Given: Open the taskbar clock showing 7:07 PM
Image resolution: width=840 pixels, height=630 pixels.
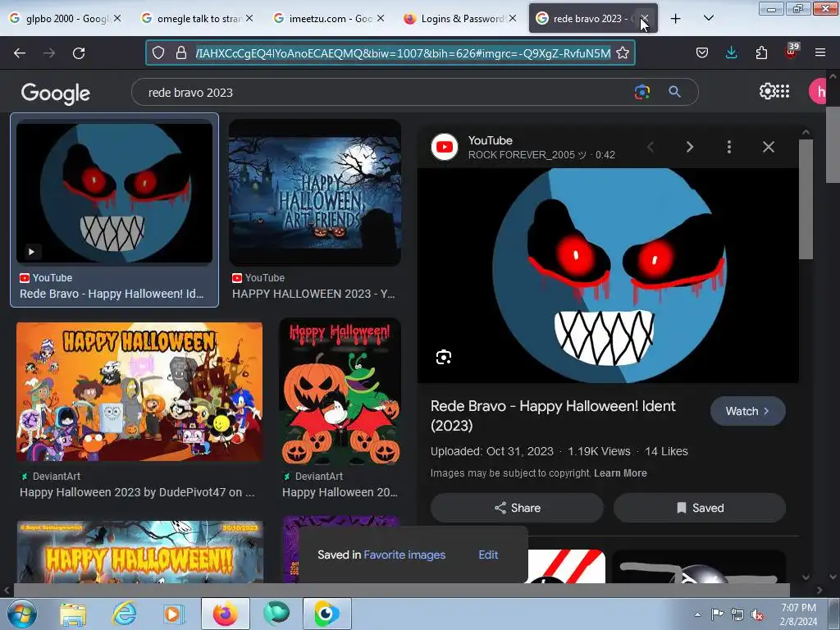Looking at the screenshot, I should tap(799, 614).
